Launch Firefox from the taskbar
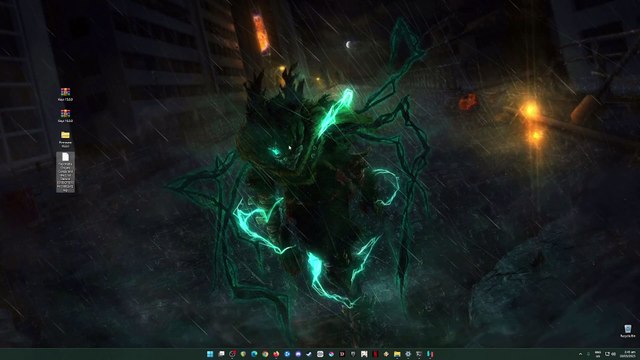 tap(276, 354)
